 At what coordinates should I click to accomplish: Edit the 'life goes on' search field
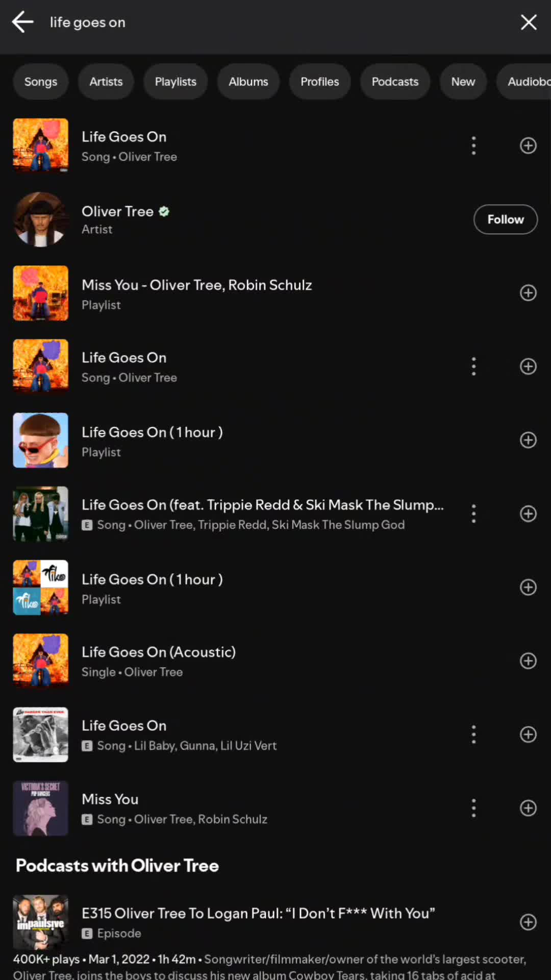(x=275, y=22)
